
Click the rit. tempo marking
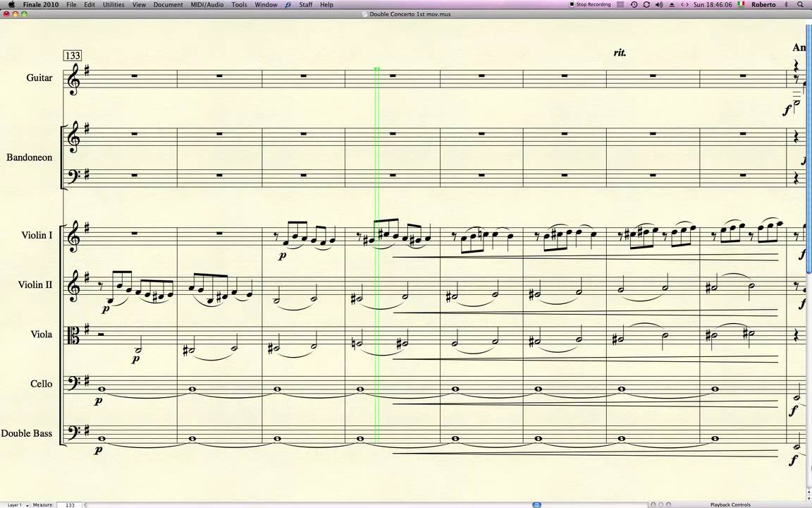pos(620,52)
